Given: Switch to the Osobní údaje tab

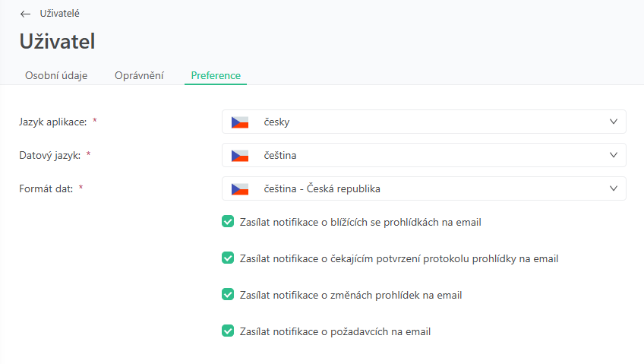Looking at the screenshot, I should [56, 75].
